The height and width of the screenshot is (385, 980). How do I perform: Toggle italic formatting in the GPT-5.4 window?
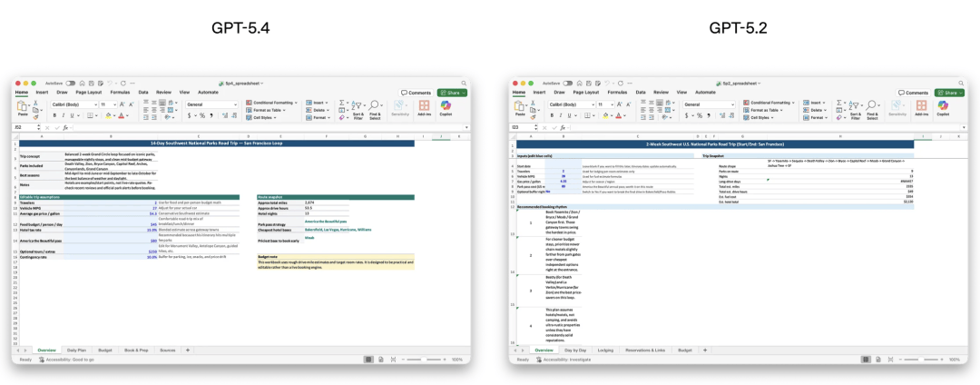[62, 116]
